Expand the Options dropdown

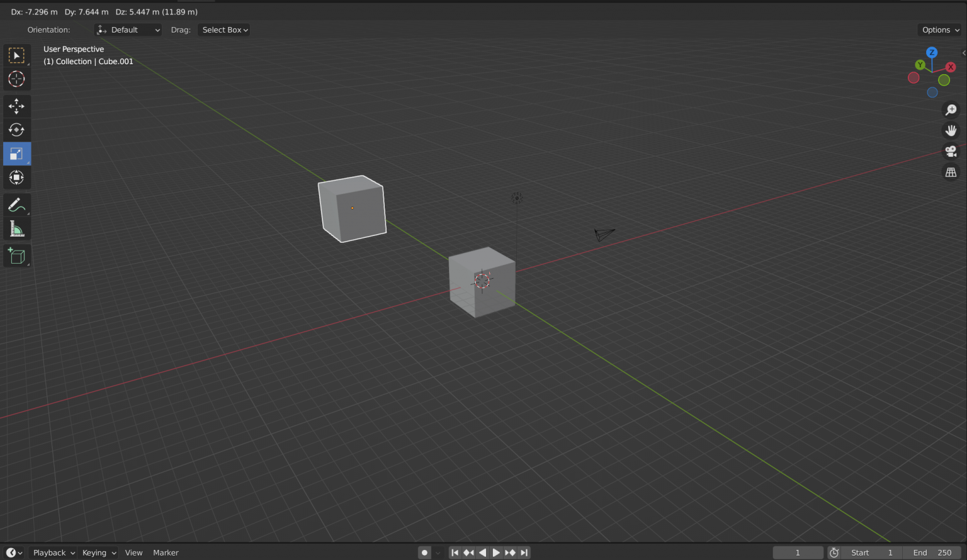pos(939,30)
